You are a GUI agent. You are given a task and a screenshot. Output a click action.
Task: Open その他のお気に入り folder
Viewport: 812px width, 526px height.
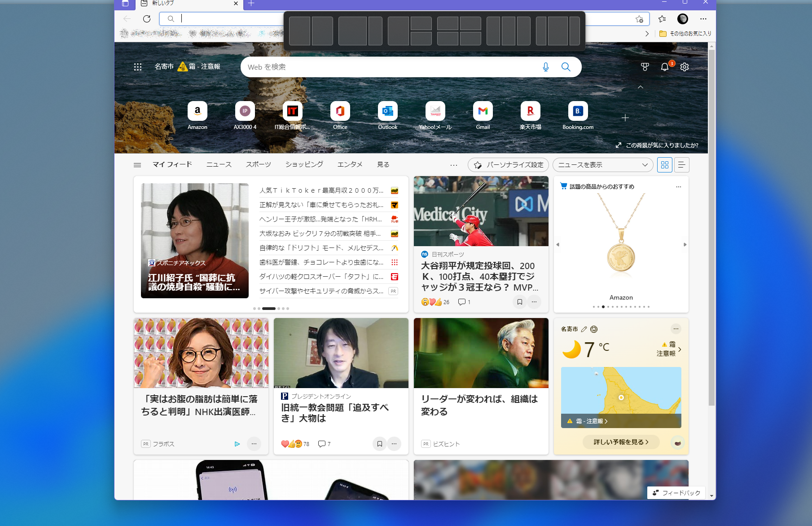(x=685, y=34)
